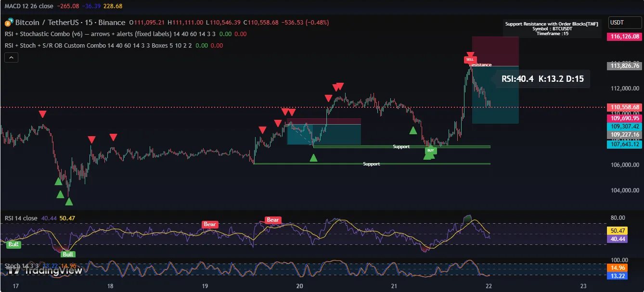Click date 21 on the time axis
This screenshot has height=292, width=644.
click(x=394, y=286)
